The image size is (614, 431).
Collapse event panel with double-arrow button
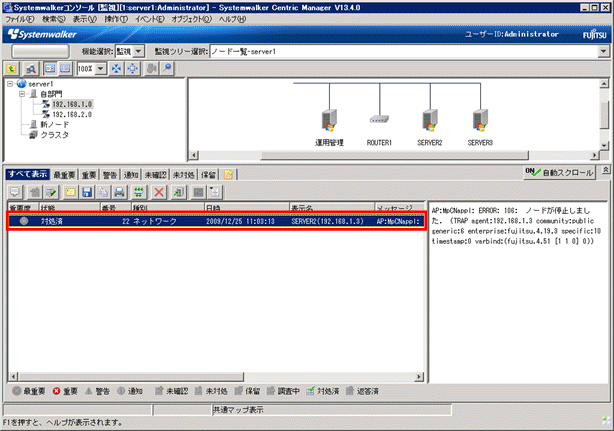tap(605, 170)
